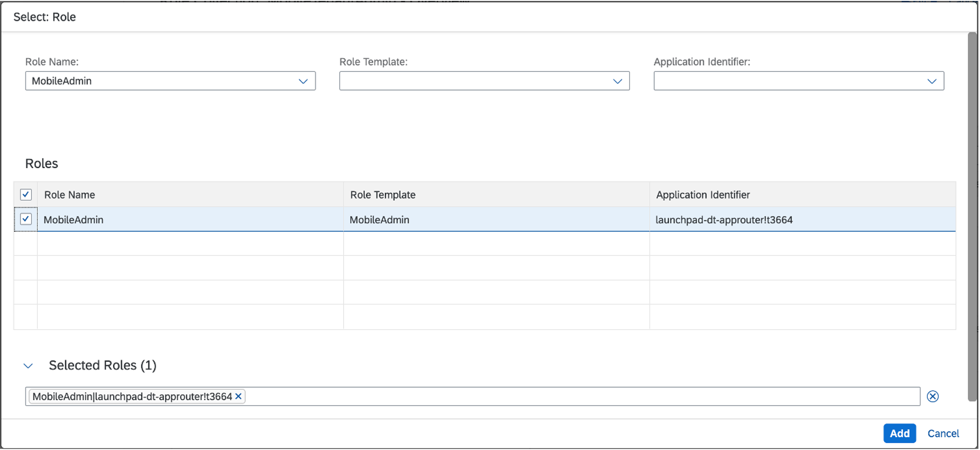Viewport: 980px width, 450px height.
Task: Click the clear icon beside the roles field
Action: pyautogui.click(x=934, y=396)
